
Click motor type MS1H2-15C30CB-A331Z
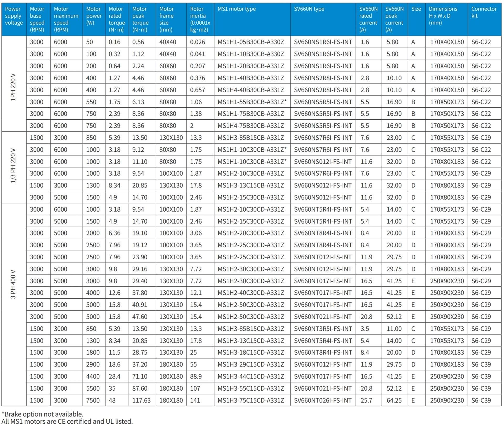251,197
